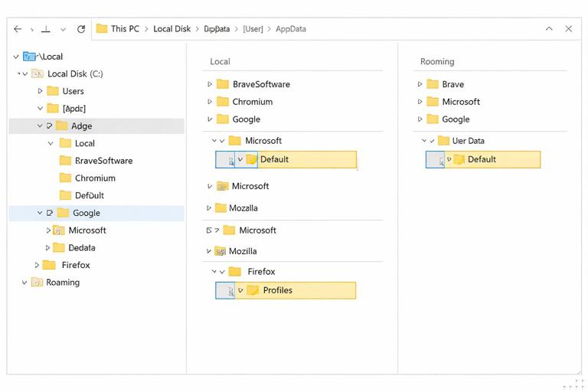Open Local Disk breadcrumb segment
The width and height of the screenshot is (588, 392).
pyautogui.click(x=171, y=29)
